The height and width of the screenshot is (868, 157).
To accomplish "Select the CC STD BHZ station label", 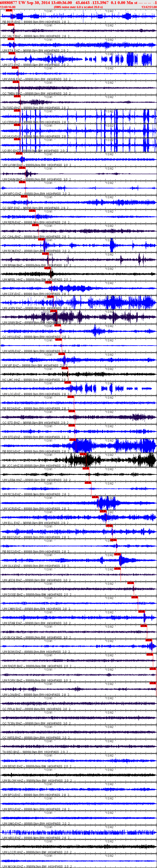I will click(x=35, y=423).
